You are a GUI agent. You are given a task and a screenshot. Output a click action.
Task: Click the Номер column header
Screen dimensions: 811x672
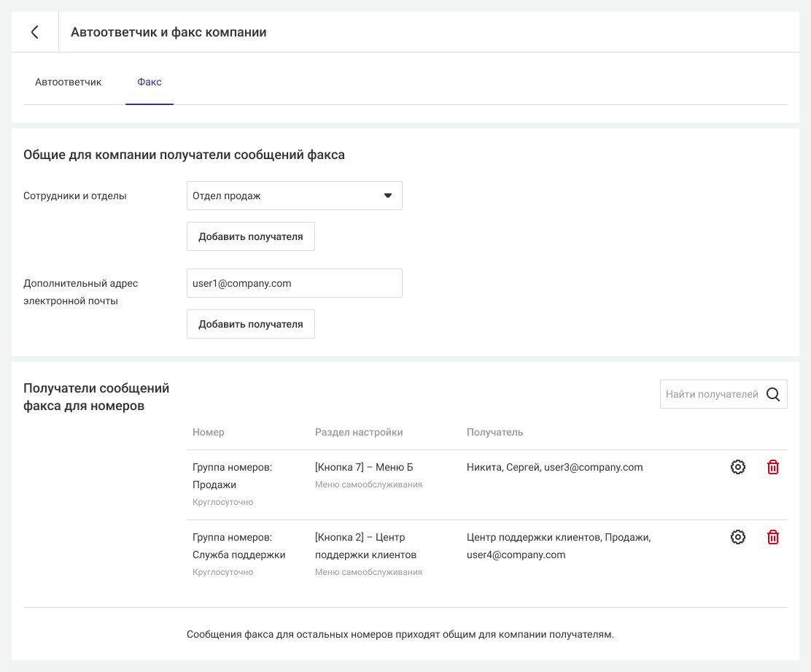point(209,432)
